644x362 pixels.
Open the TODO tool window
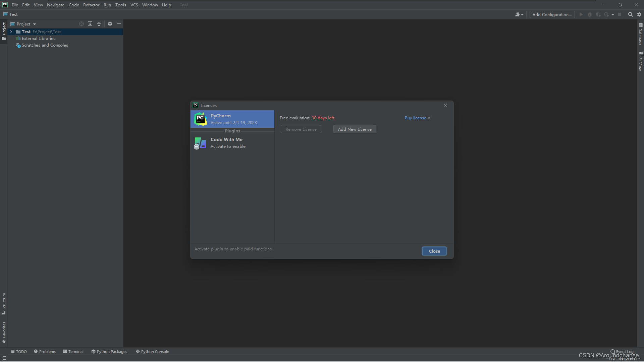pyautogui.click(x=19, y=352)
